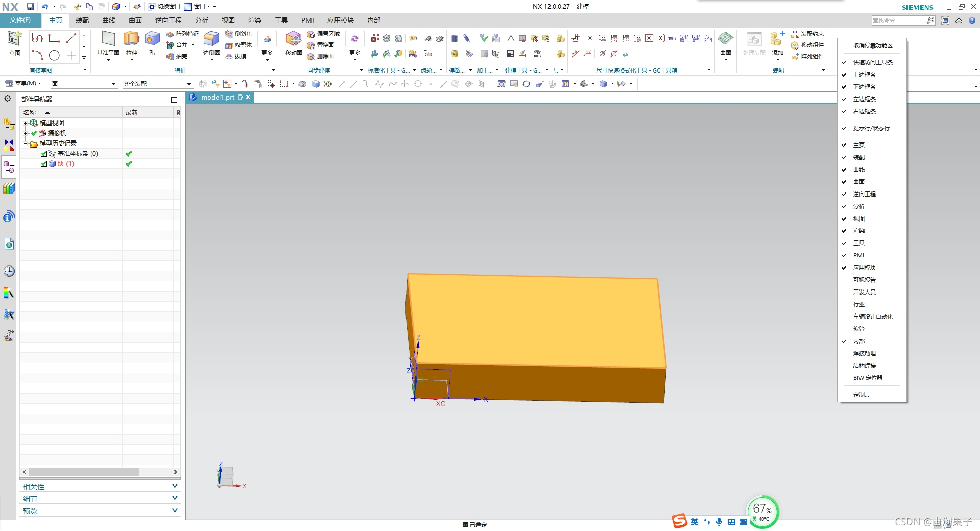Click 切换窗口 switch window button
Image resolution: width=980 pixels, height=531 pixels.
164,6
